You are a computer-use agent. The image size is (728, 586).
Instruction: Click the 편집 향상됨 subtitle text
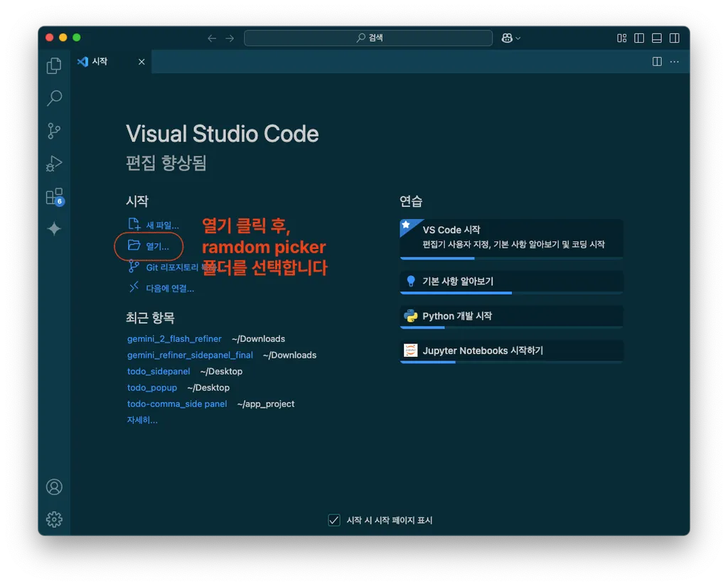tap(166, 163)
